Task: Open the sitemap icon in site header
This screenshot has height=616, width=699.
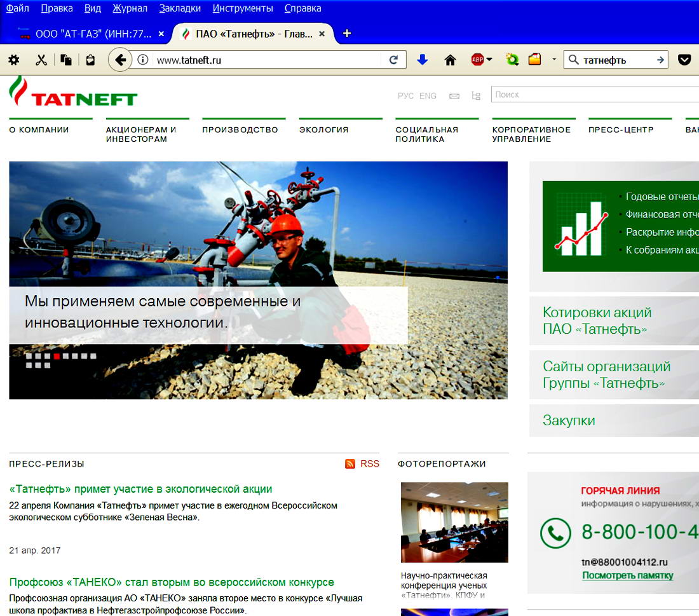Action: [x=476, y=96]
